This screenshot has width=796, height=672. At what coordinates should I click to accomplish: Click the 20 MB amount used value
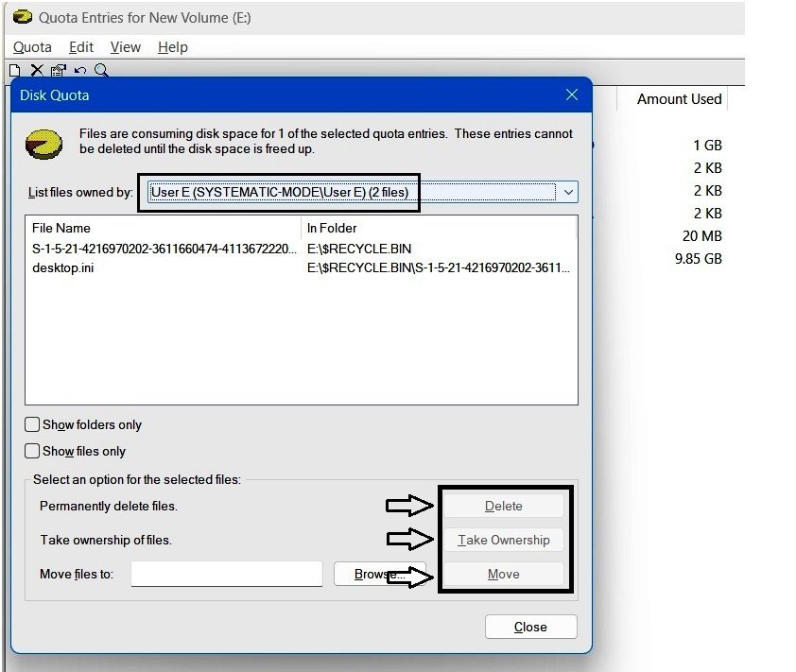pyautogui.click(x=702, y=236)
